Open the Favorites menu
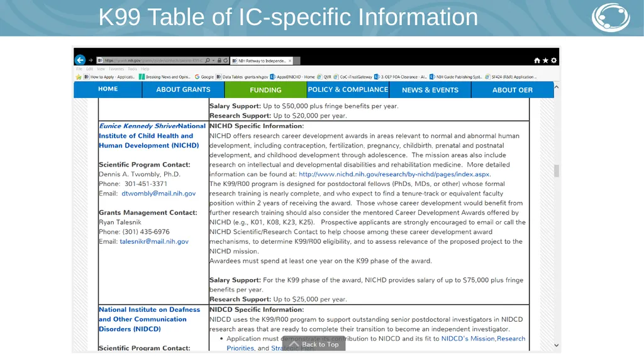 click(116, 69)
